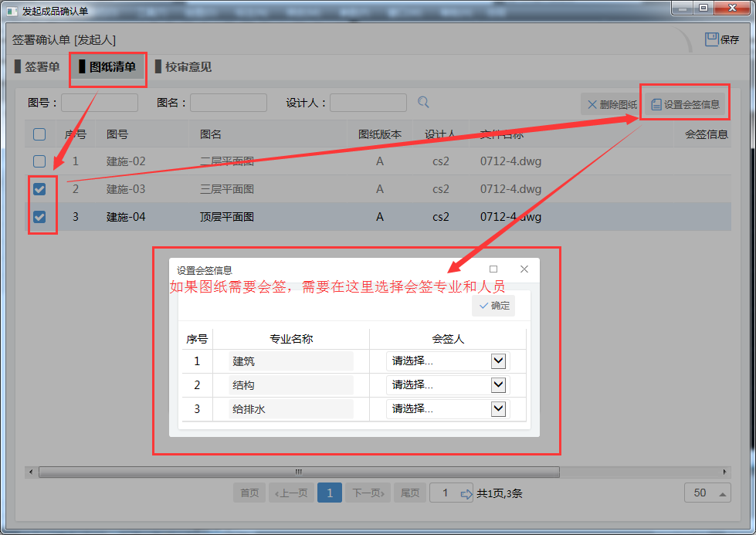Click the magnifier search icon
Viewport: 756px width, 535px height.
(423, 102)
